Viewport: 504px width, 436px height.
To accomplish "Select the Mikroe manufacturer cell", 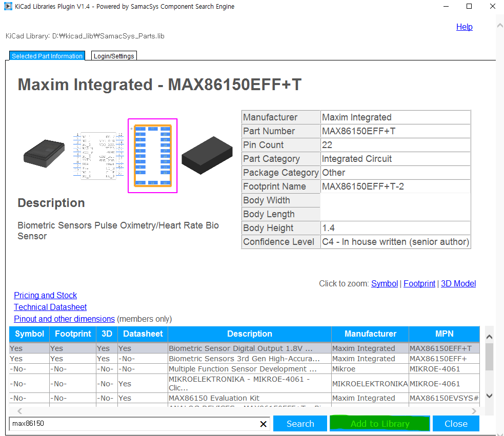I will click(x=370, y=369).
